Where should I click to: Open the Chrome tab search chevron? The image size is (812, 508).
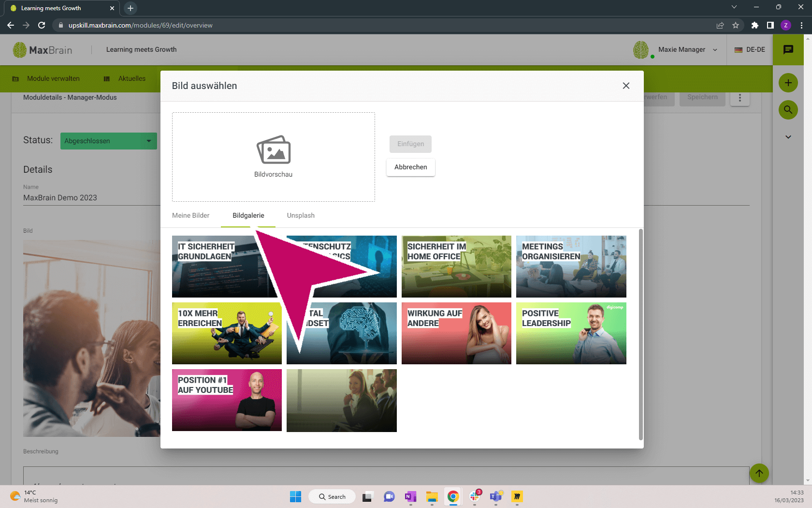(734, 7)
